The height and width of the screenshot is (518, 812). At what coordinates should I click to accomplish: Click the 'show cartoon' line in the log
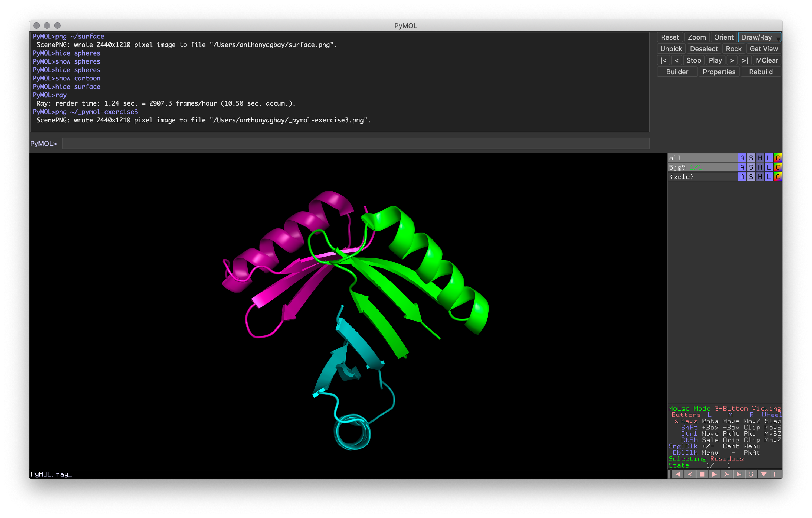(x=66, y=78)
